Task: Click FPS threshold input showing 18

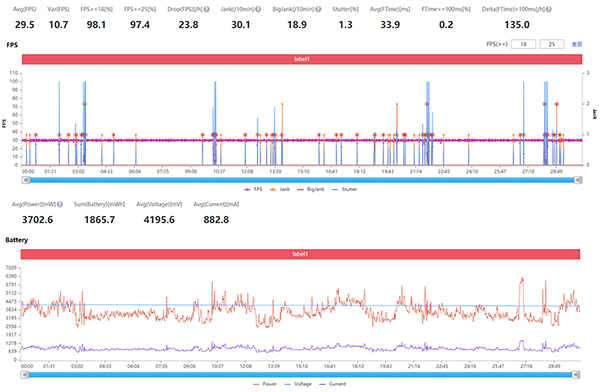Action: click(x=523, y=44)
